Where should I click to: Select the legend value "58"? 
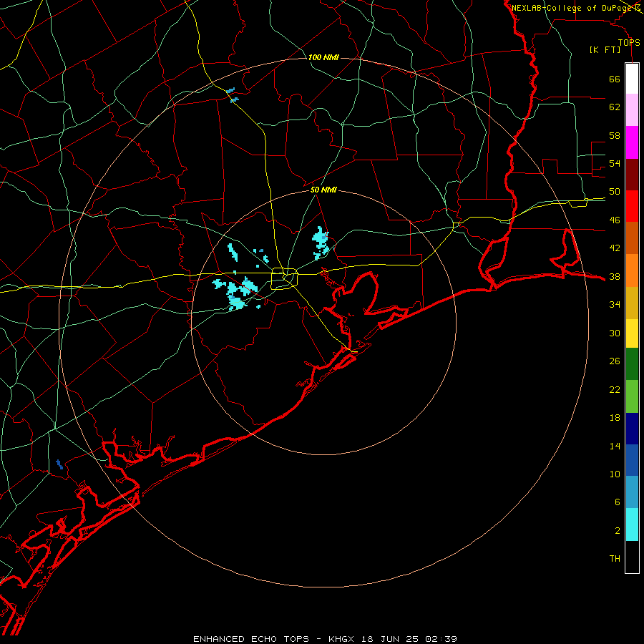click(x=615, y=135)
